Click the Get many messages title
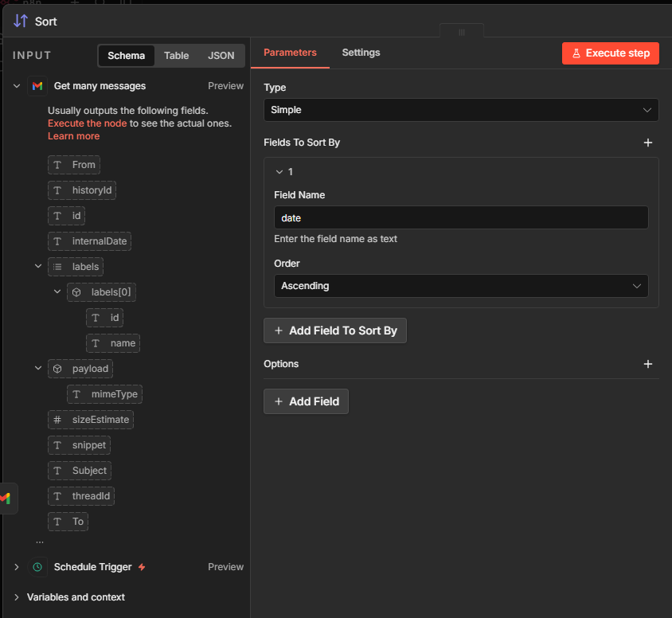This screenshot has height=618, width=672. pyautogui.click(x=100, y=86)
